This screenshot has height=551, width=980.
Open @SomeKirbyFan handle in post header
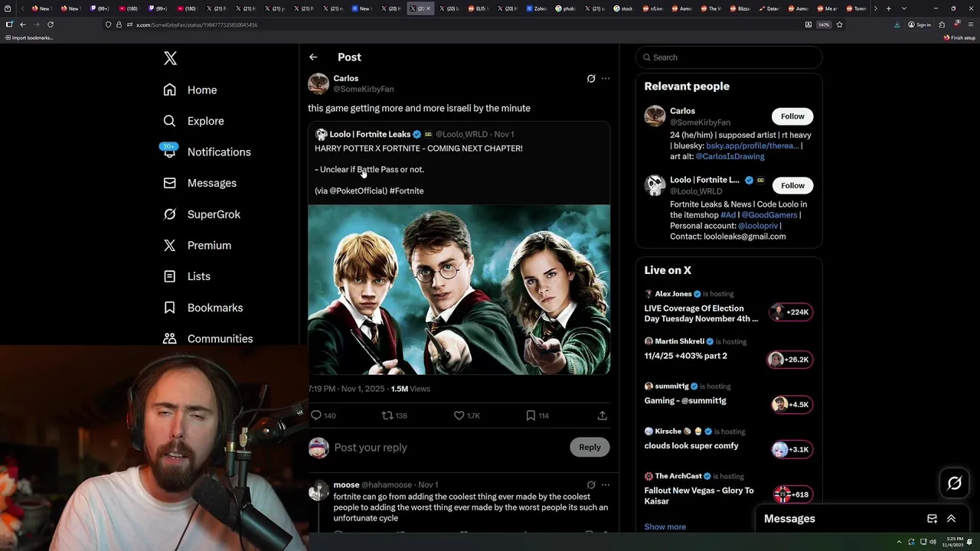364,89
